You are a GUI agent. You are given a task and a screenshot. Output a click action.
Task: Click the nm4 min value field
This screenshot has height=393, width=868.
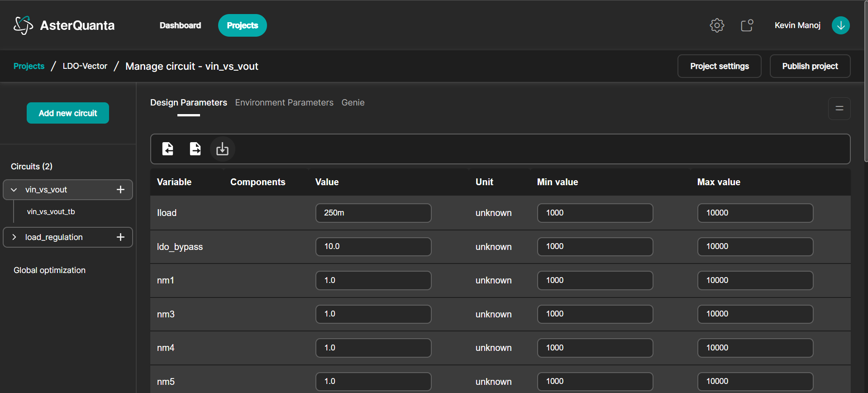pyautogui.click(x=595, y=348)
